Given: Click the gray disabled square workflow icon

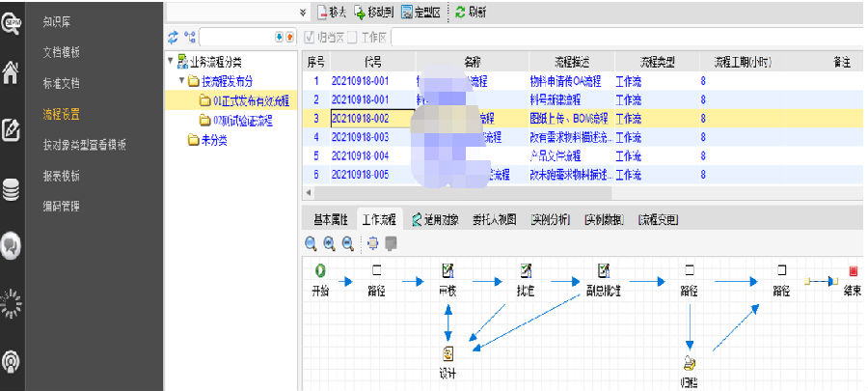Looking at the screenshot, I should pos(392,242).
